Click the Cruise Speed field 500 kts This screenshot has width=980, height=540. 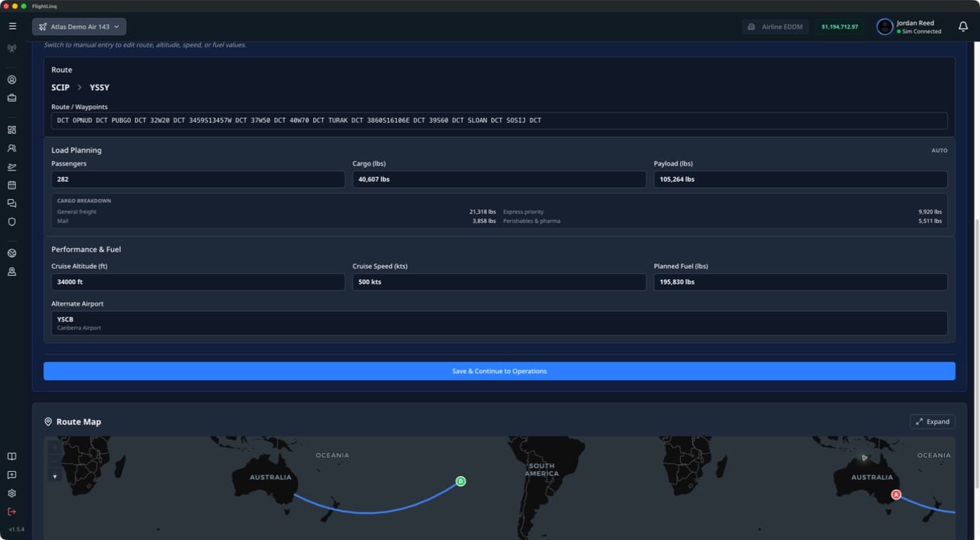point(499,282)
